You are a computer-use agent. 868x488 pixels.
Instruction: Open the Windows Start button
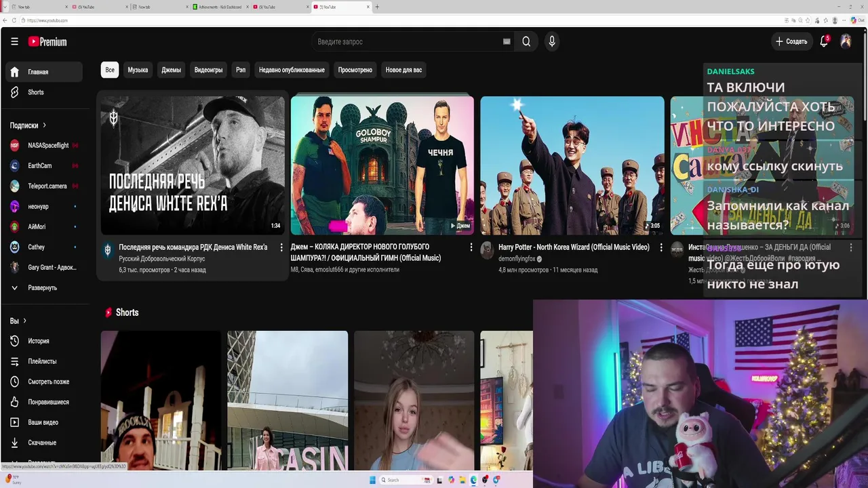pyautogui.click(x=372, y=480)
